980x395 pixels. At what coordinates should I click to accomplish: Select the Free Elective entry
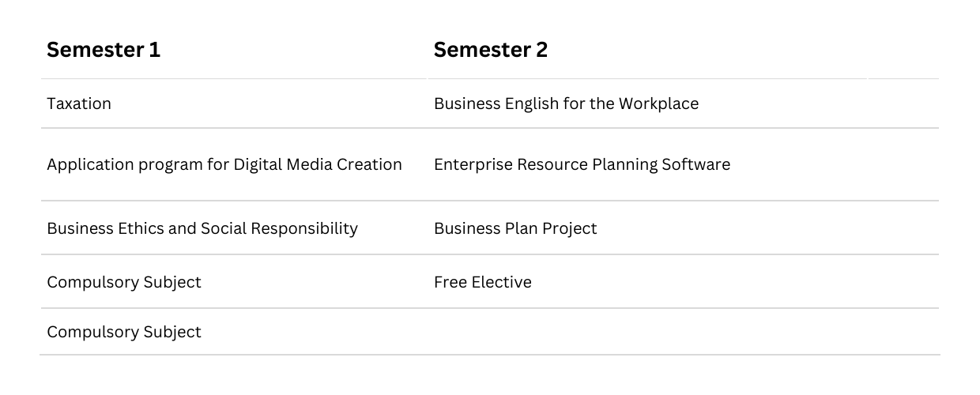click(x=483, y=282)
